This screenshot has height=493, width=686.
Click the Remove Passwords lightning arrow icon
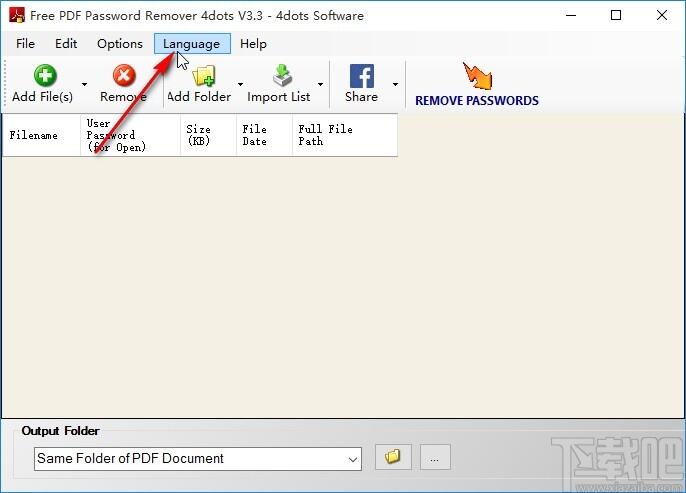(x=477, y=76)
